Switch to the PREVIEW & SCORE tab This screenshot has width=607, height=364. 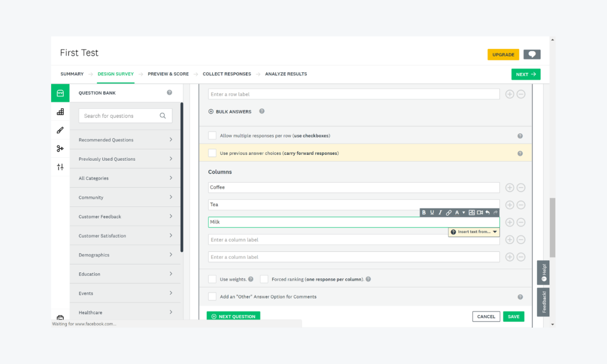pyautogui.click(x=168, y=74)
